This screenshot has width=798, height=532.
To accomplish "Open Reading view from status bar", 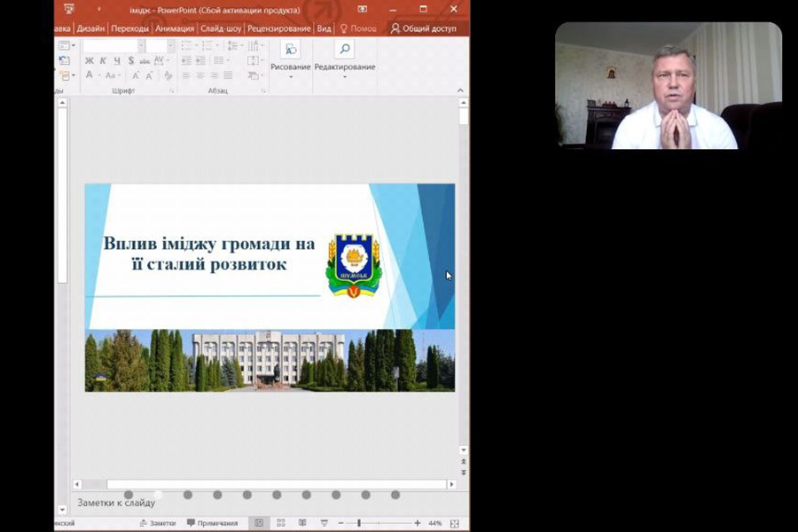I will click(302, 523).
